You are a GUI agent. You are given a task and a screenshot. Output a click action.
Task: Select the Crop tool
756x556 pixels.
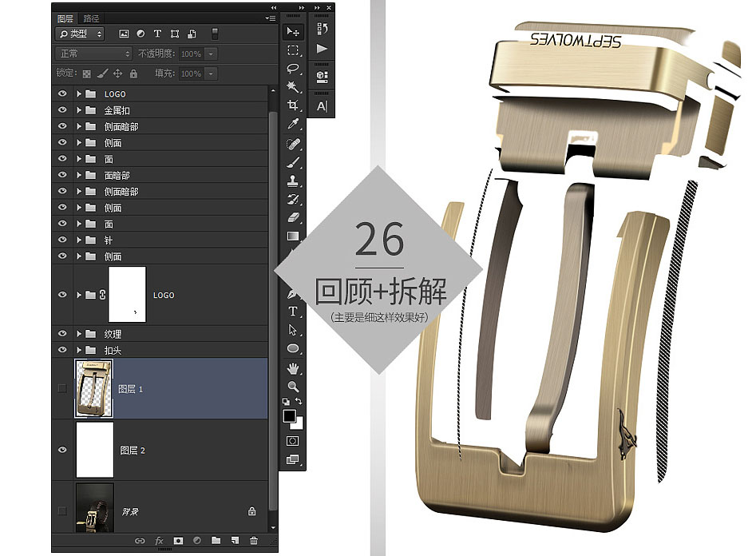(293, 105)
